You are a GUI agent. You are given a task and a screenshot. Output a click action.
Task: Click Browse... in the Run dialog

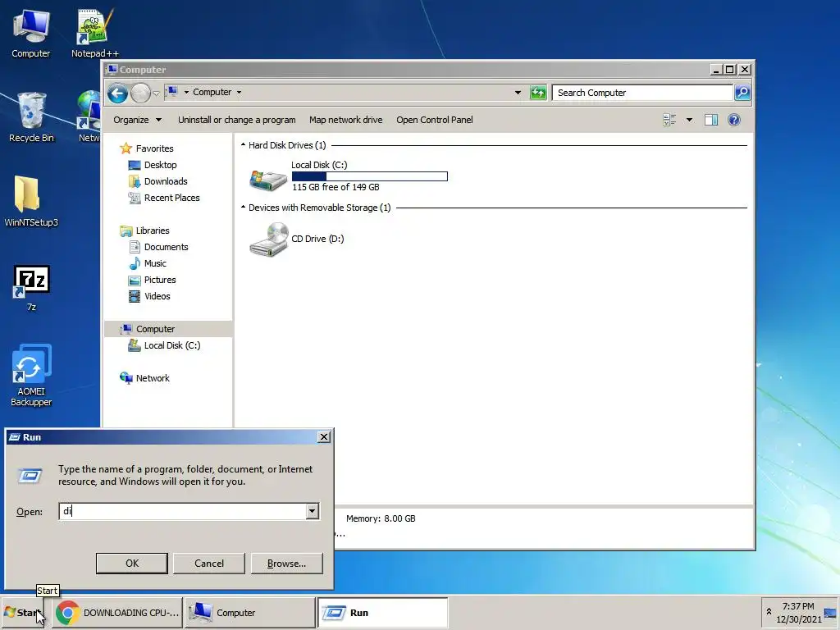click(x=286, y=564)
